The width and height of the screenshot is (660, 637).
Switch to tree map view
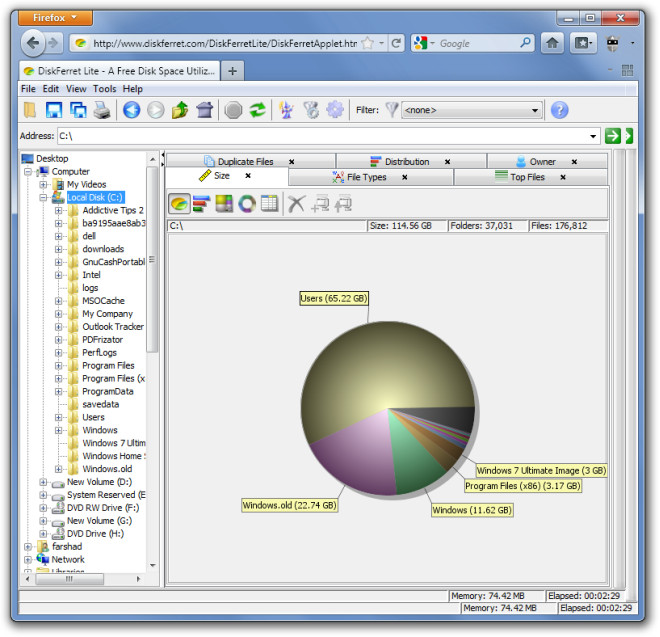(224, 204)
